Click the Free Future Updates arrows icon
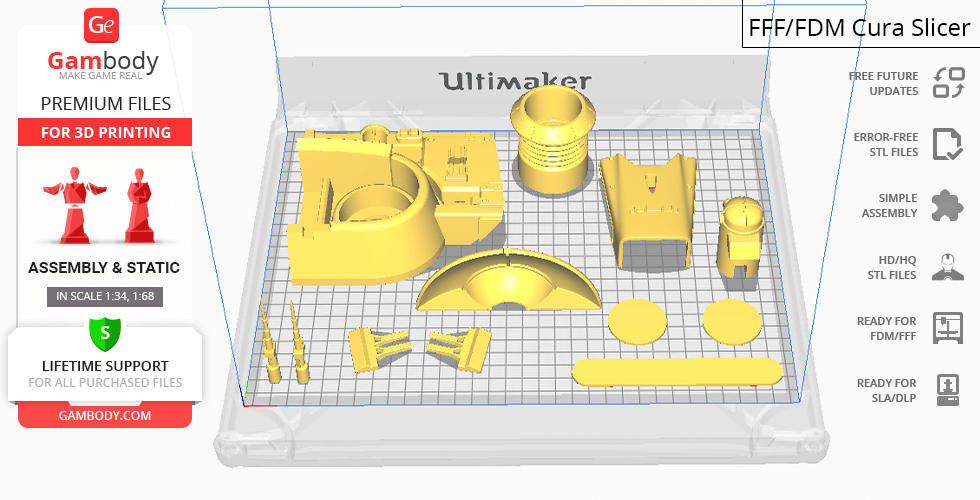The width and height of the screenshot is (980, 500). click(x=947, y=83)
